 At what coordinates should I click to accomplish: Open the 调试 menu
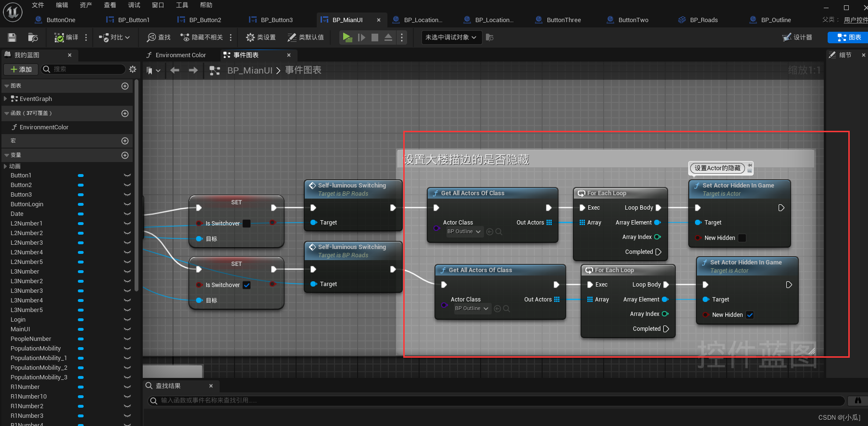[x=134, y=5]
